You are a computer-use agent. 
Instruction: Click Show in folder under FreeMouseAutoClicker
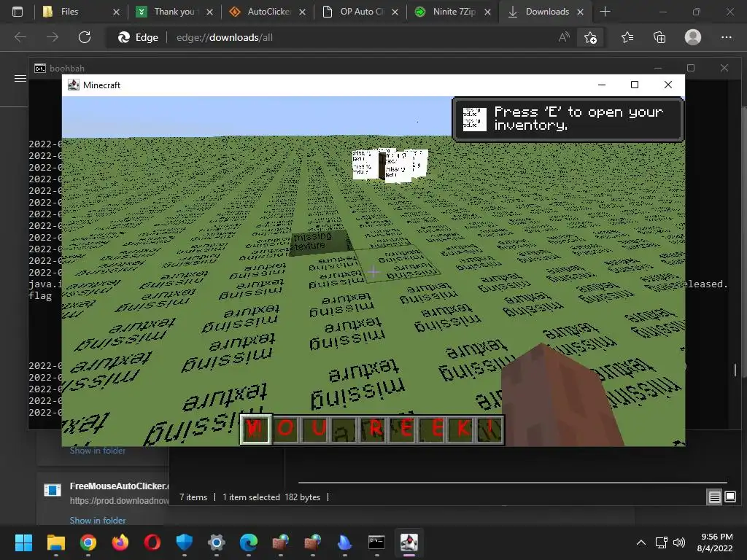[x=98, y=521]
